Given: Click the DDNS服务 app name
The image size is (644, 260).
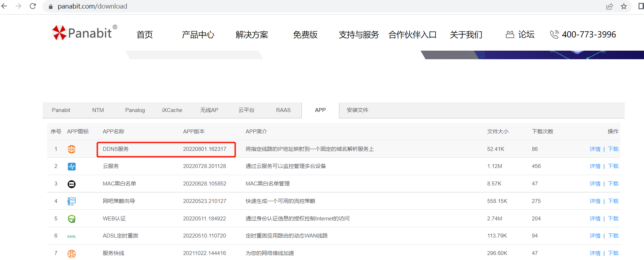Looking at the screenshot, I should (x=116, y=149).
